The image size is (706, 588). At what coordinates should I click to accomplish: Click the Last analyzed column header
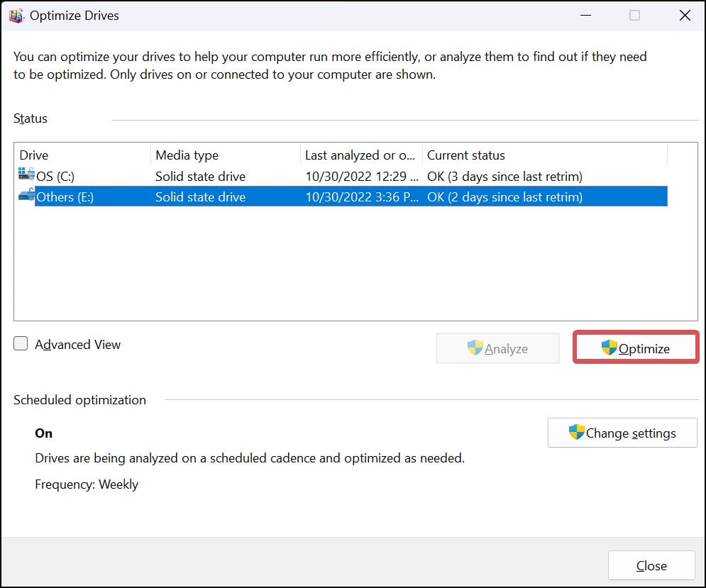pyautogui.click(x=360, y=155)
